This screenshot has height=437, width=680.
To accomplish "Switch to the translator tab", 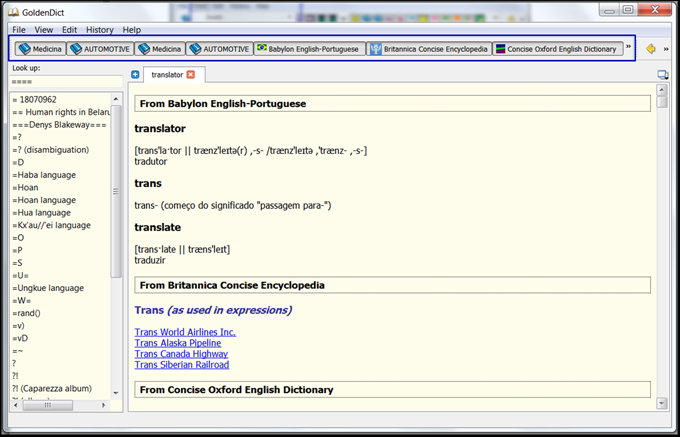I will click(x=167, y=75).
